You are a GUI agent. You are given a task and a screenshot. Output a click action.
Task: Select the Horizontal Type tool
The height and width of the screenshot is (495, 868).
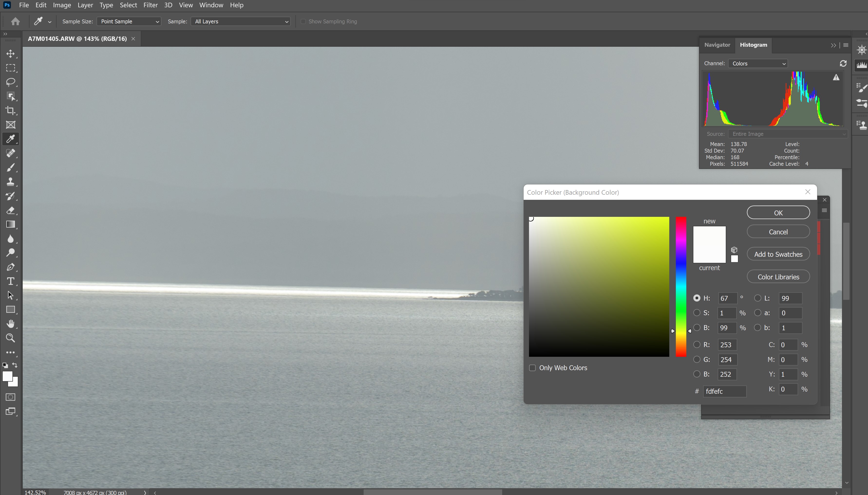tap(10, 281)
